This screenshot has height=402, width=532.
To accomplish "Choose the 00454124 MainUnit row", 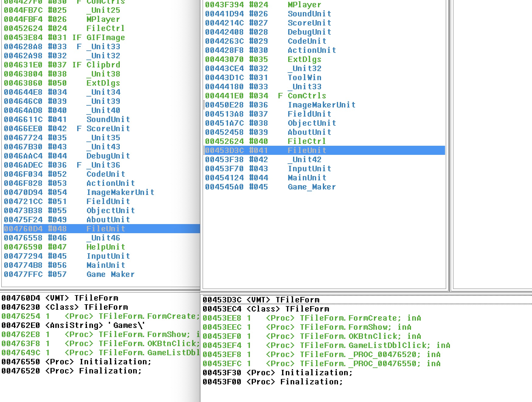I will 325,178.
